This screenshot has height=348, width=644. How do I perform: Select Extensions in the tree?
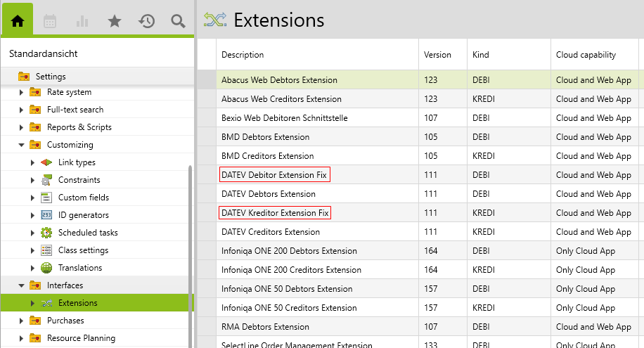[77, 303]
